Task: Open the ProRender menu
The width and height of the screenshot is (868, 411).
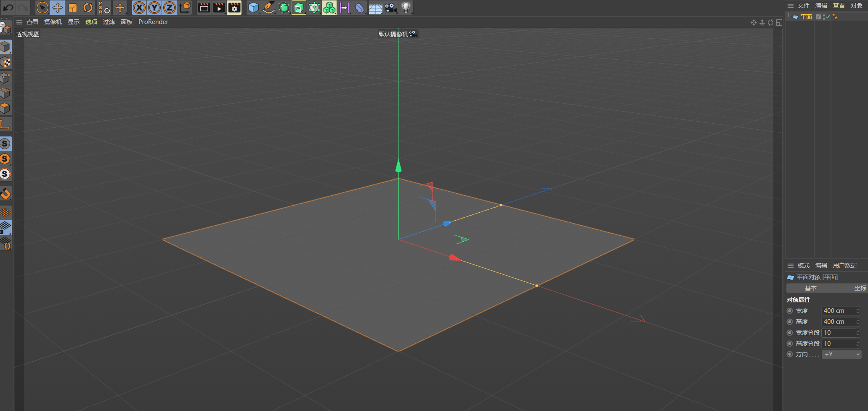Action: point(153,22)
